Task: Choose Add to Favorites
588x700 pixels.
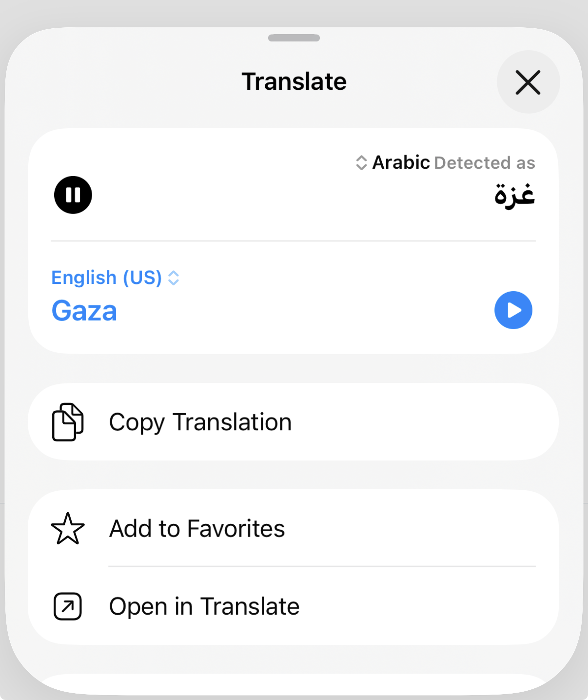Action: [x=294, y=528]
